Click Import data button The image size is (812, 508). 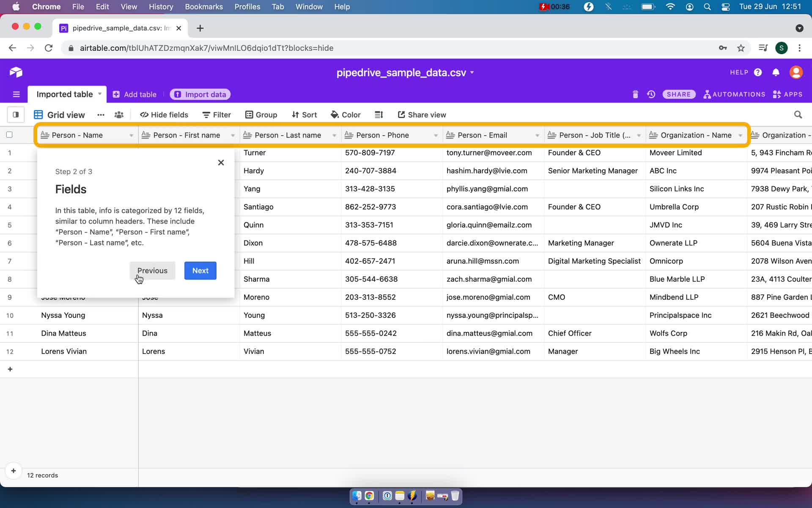(x=200, y=94)
